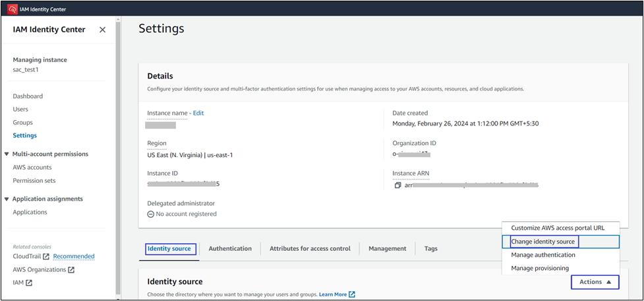Screen dimensions: 644x301
Task: Go to Users in the sidebar
Action: point(20,109)
